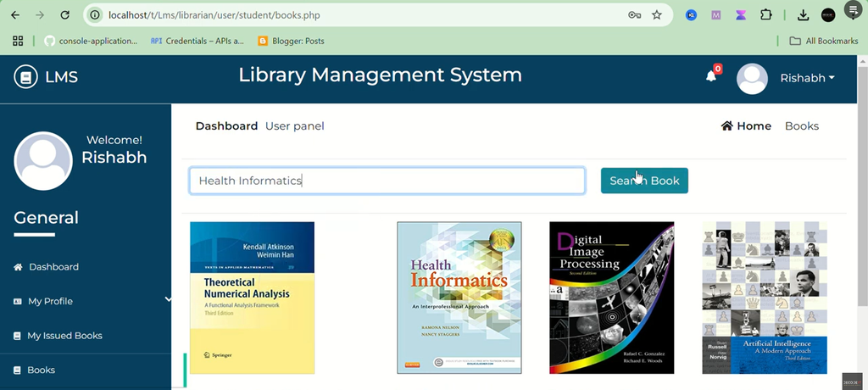This screenshot has width=868, height=390.
Task: Open the Chrome apps grid icon
Action: [x=18, y=41]
